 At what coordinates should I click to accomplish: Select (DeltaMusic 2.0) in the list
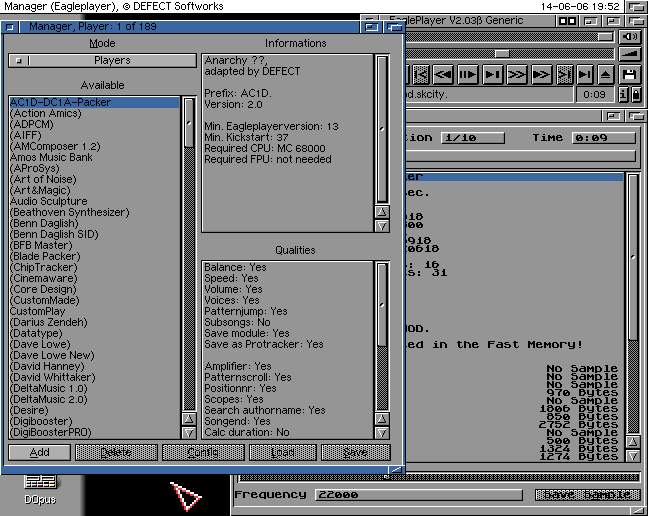point(94,399)
